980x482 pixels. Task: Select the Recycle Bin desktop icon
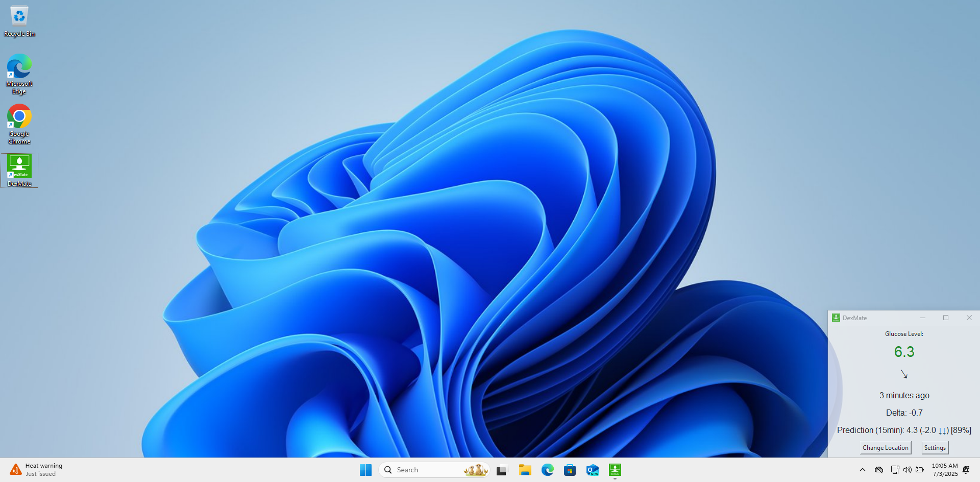[x=19, y=21]
